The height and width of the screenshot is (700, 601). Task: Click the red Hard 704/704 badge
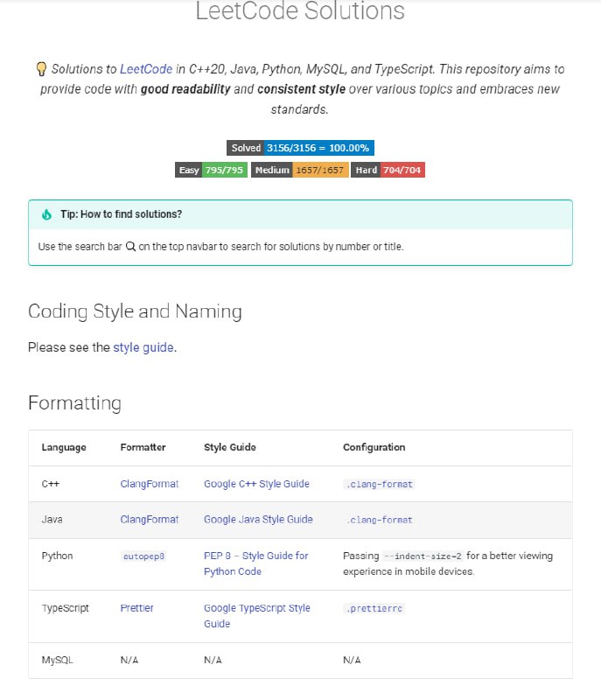(388, 171)
